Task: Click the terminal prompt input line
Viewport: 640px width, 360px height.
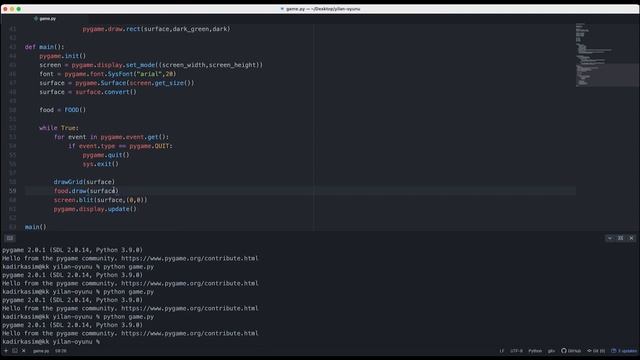Action: point(51,342)
